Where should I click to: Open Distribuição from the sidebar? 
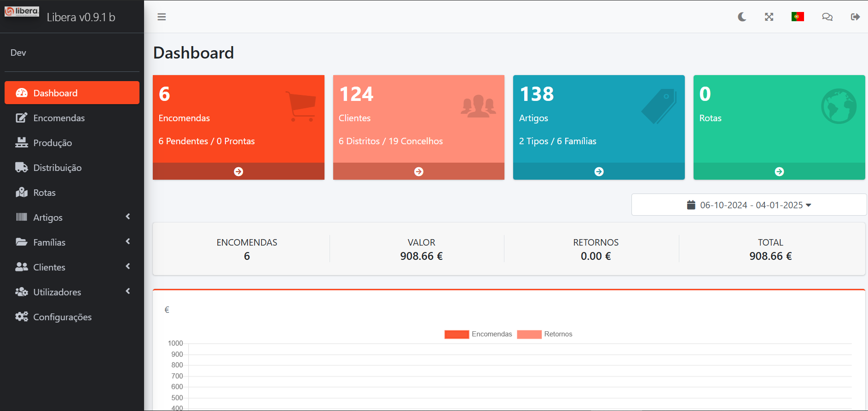[57, 168]
